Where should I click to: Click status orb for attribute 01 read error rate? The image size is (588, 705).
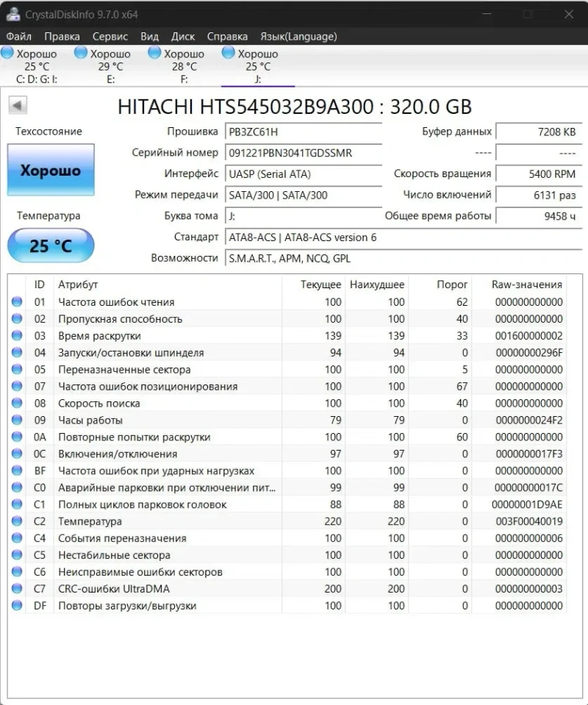coord(17,301)
